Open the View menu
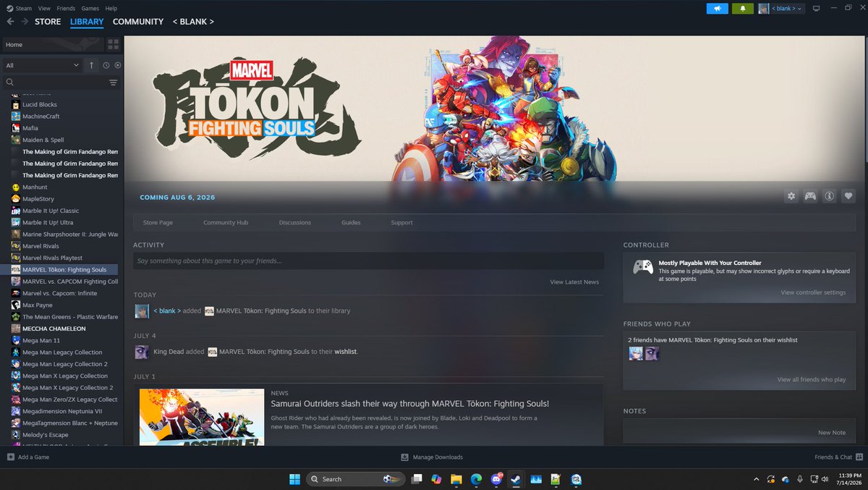This screenshot has width=868, height=490. point(44,8)
